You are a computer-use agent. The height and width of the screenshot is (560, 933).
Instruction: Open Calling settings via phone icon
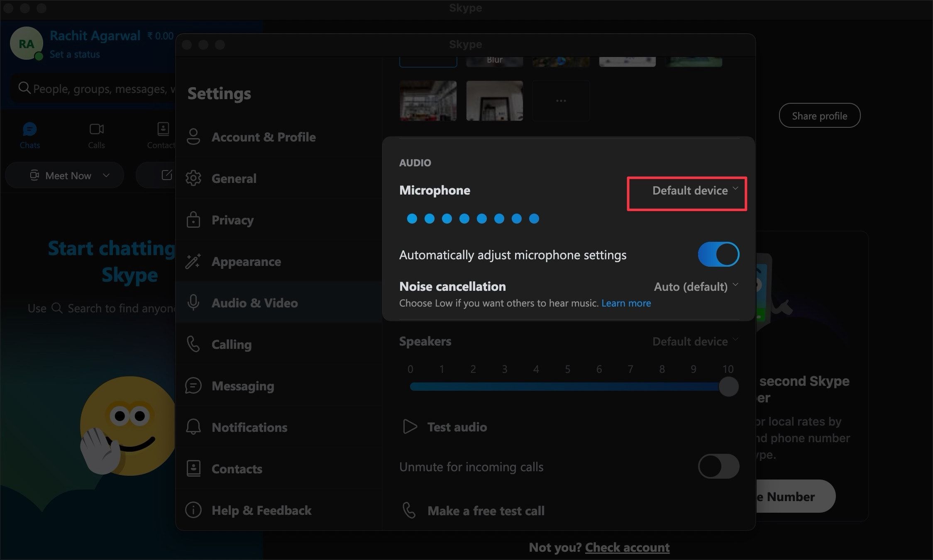193,344
